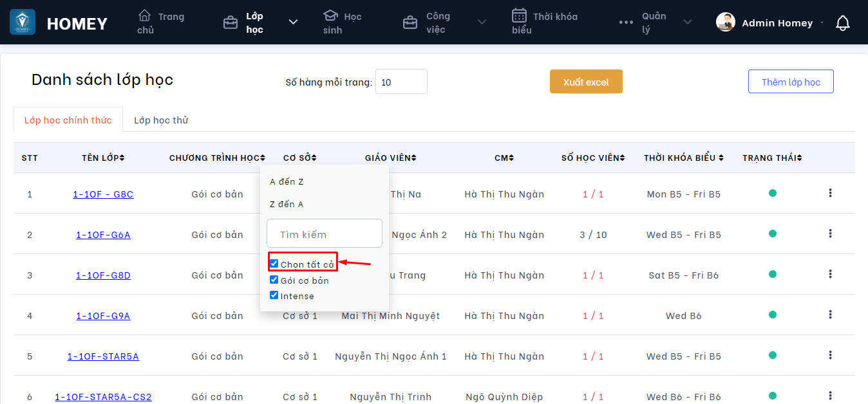Open three-dot menu for class 1-1OF-G9A
The height and width of the screenshot is (404, 868).
[830, 315]
